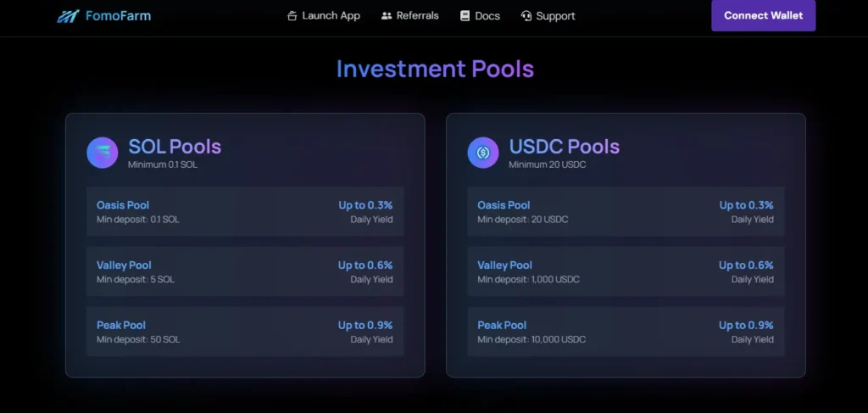The width and height of the screenshot is (868, 413).
Task: Click the FomoFarm logo icon
Action: (x=68, y=16)
